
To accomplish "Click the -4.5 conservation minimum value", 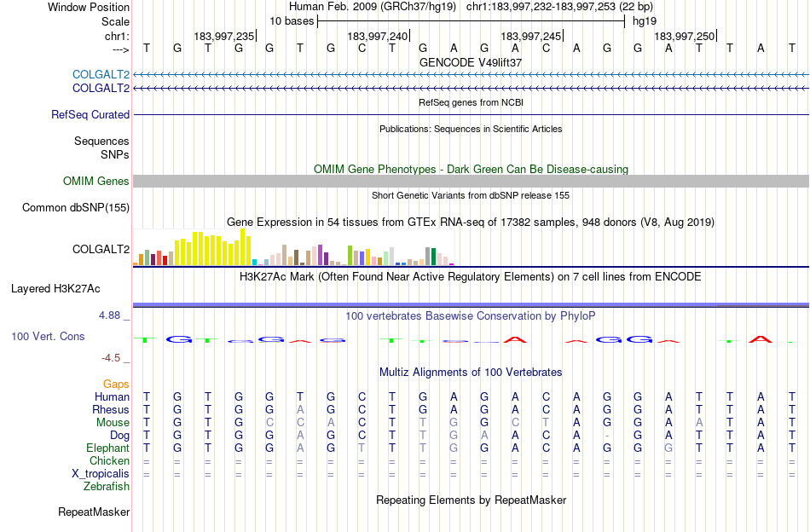I will point(111,358).
